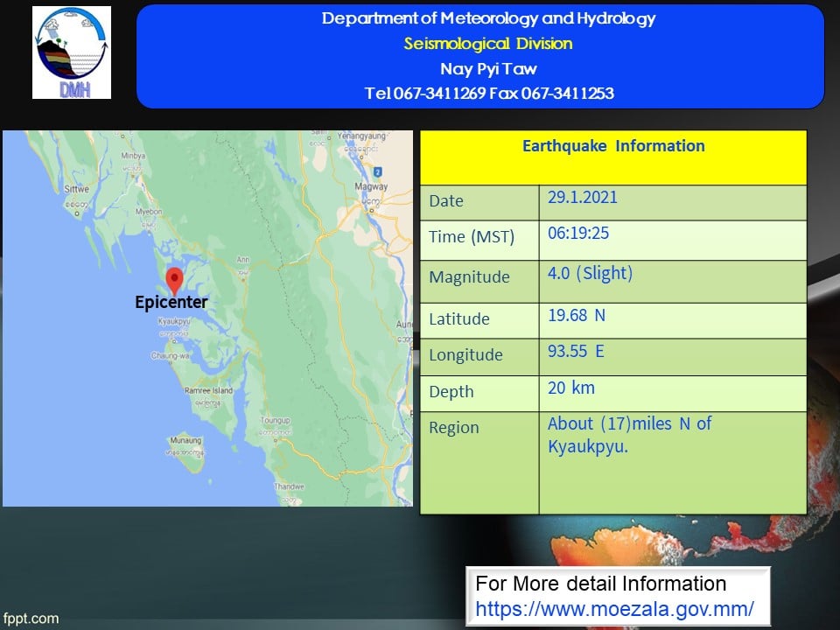The height and width of the screenshot is (630, 840).
Task: Click Ann label on the map
Action: (243, 259)
